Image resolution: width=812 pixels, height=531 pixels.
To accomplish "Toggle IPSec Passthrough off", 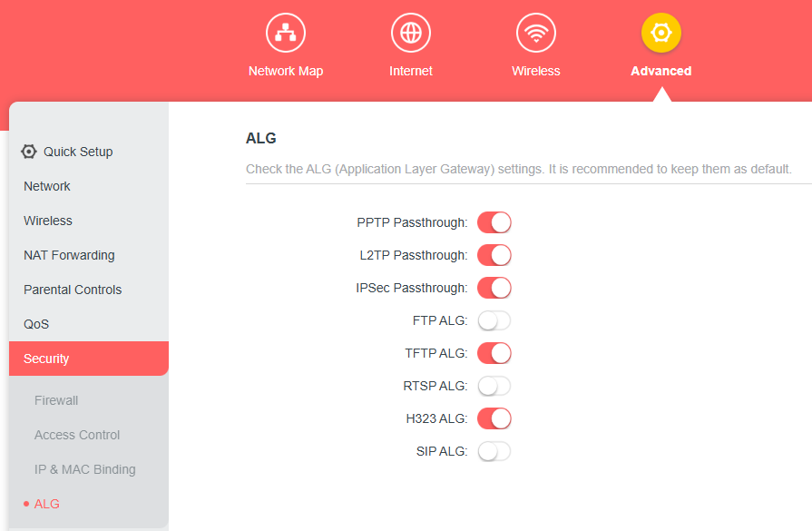I will pyautogui.click(x=494, y=288).
